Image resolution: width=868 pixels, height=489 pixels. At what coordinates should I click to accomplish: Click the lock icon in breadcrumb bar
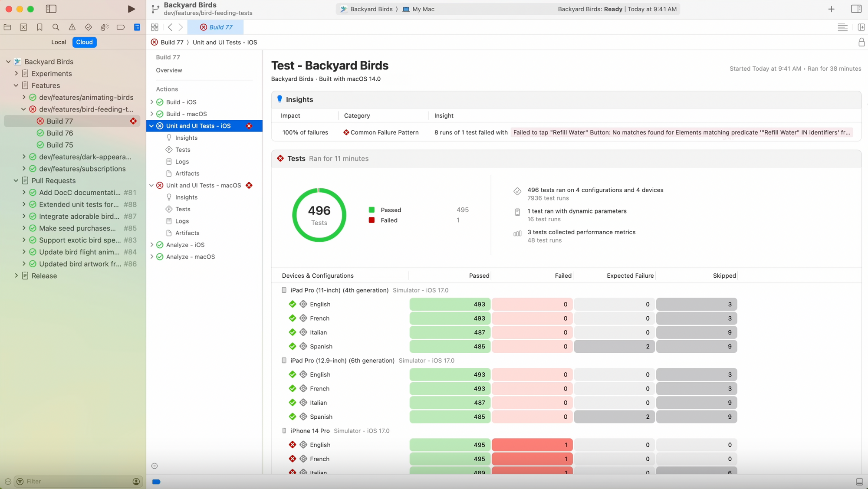(x=861, y=42)
